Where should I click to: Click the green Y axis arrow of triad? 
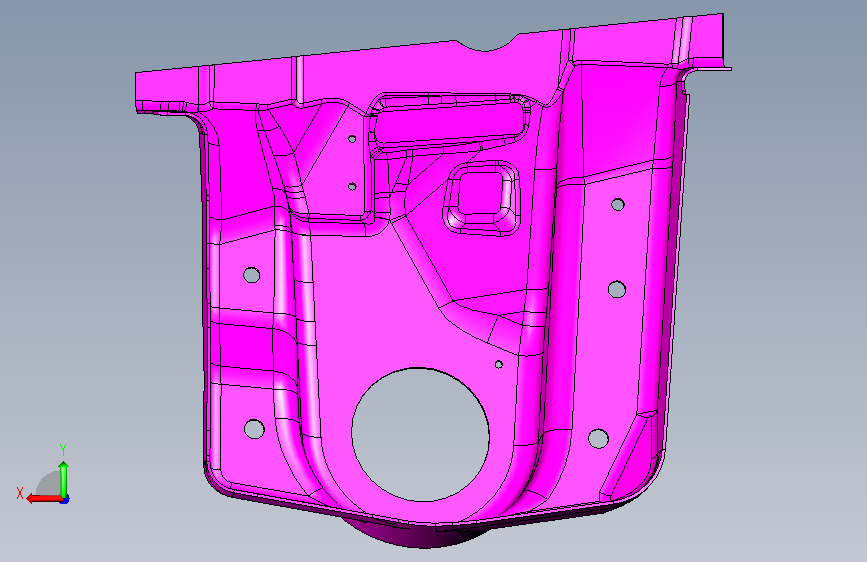[64, 479]
